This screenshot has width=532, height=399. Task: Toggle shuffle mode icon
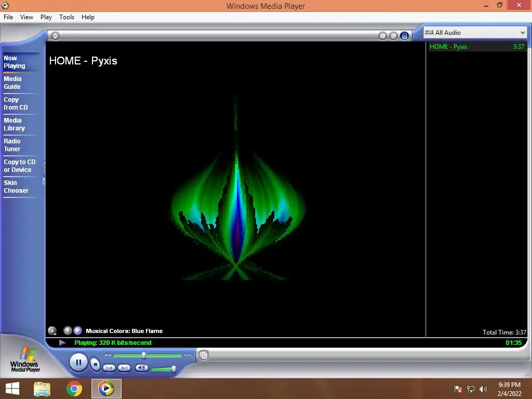[x=382, y=36]
